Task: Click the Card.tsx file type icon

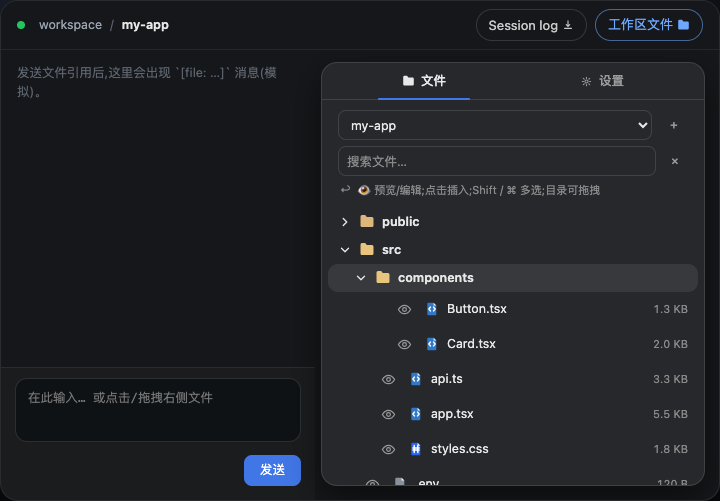Action: pos(432,344)
